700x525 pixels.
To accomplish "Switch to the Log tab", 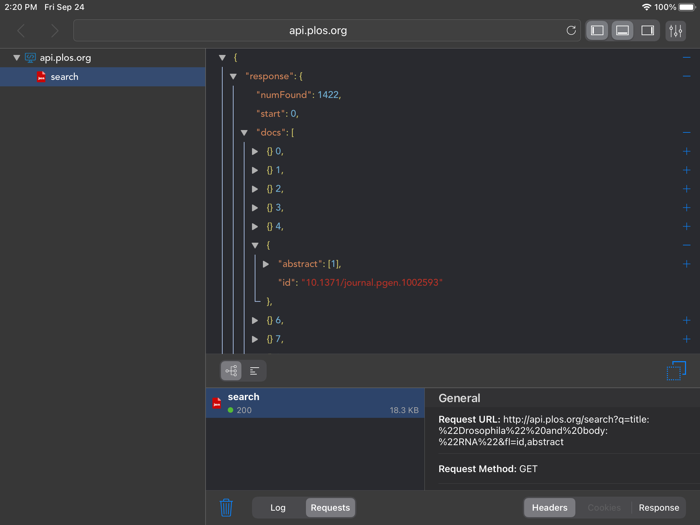I will (278, 508).
